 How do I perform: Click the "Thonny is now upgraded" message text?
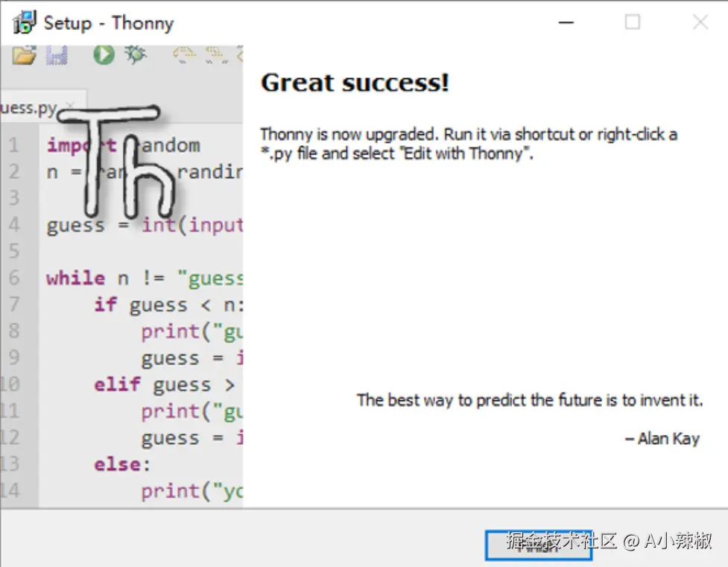tap(469, 144)
